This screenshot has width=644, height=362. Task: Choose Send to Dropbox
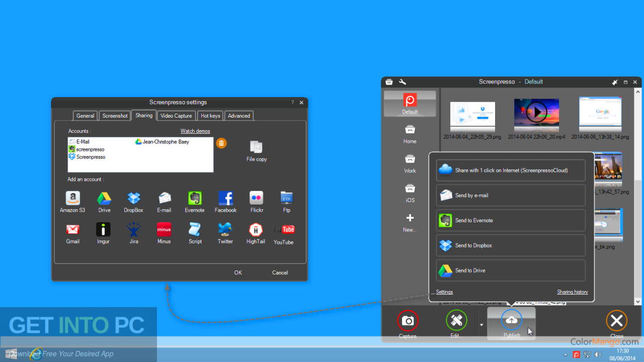[511, 245]
